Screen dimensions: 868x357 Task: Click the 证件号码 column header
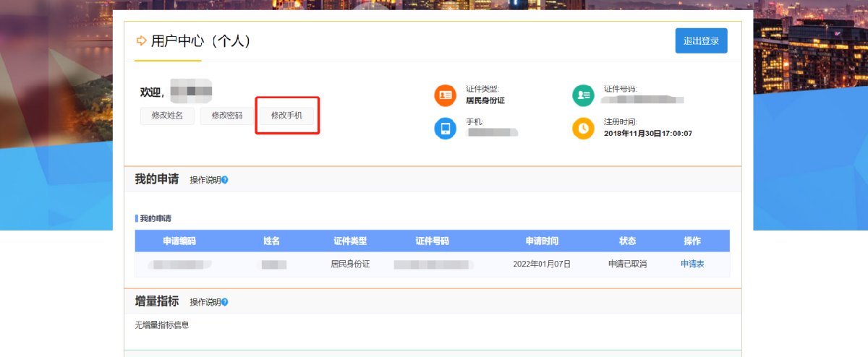click(x=433, y=241)
